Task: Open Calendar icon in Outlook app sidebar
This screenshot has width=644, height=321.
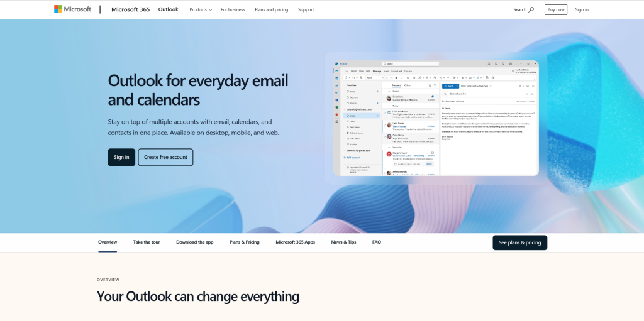Action: click(337, 78)
